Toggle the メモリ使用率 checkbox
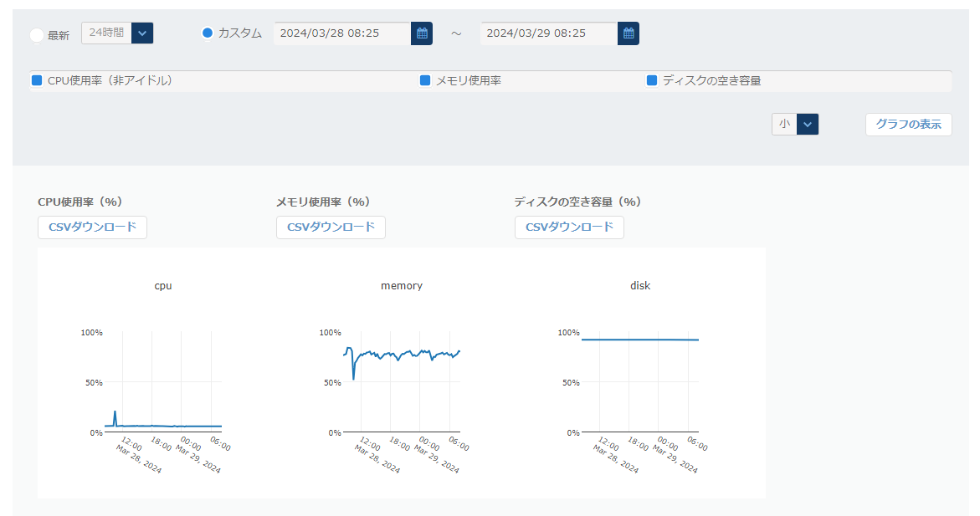Image resolution: width=980 pixels, height=516 pixels. tap(425, 81)
